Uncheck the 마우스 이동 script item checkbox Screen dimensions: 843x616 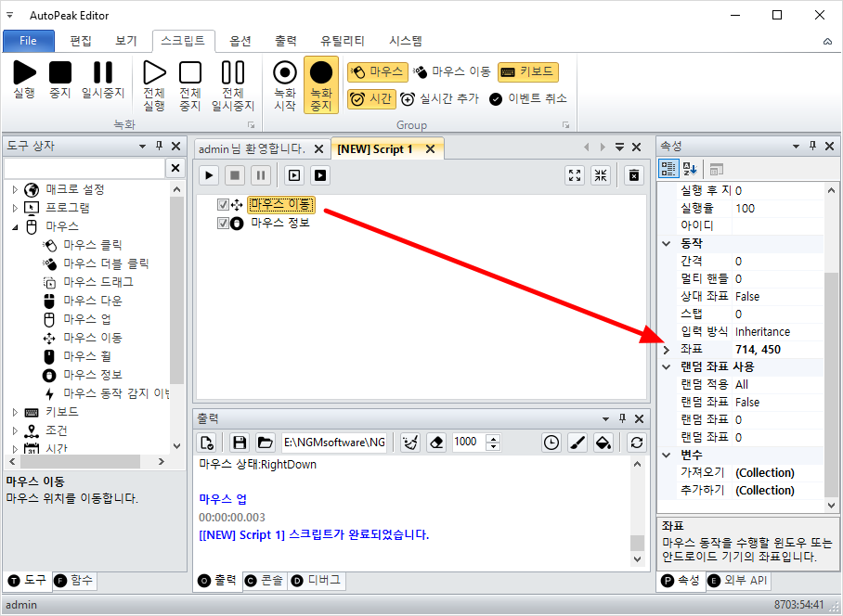(223, 205)
